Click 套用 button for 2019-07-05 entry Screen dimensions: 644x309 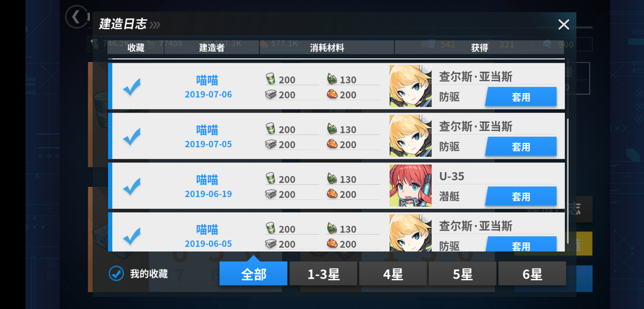point(521,146)
